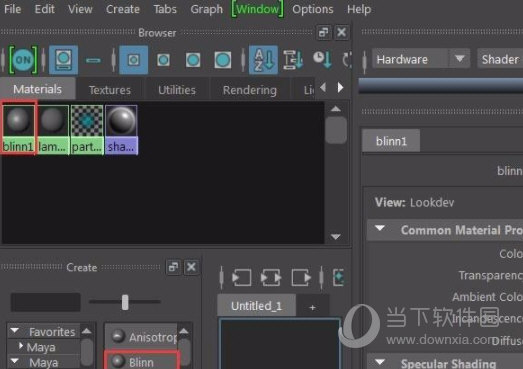The height and width of the screenshot is (369, 523).
Task: Create a Blinn shader from list
Action: (142, 362)
